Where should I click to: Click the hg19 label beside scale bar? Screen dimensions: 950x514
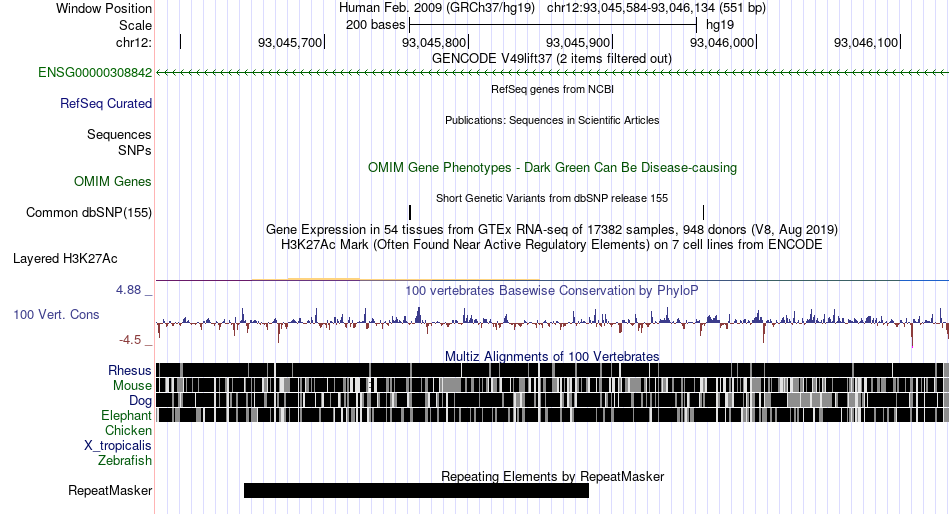pos(720,25)
